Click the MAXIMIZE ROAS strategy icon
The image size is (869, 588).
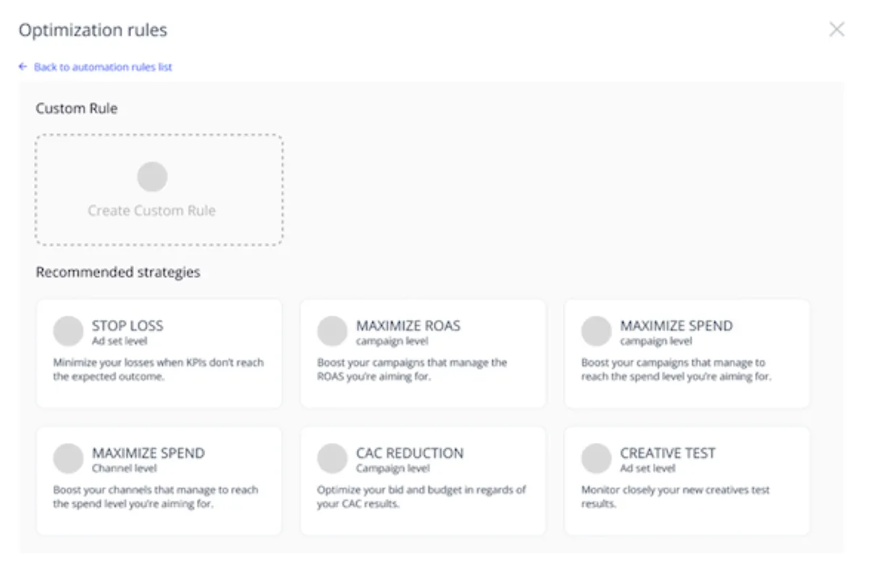coord(332,331)
